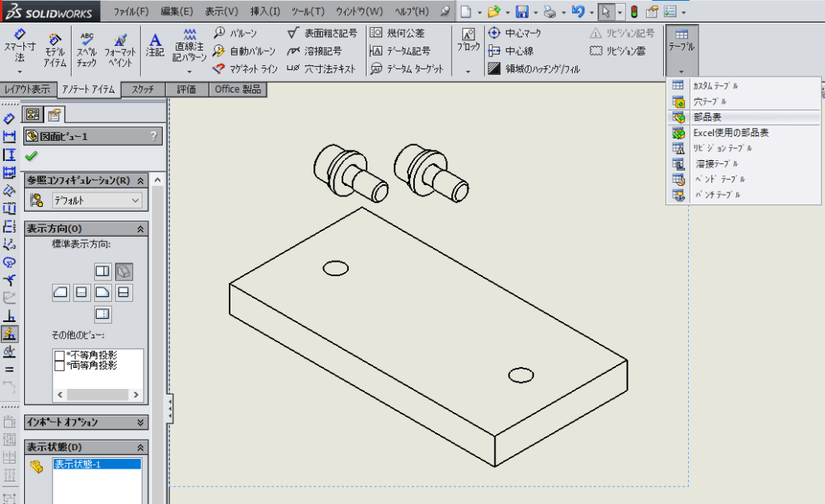Image resolution: width=825 pixels, height=504 pixels.
Task: Collapse the 表示方向 section
Action: 141,229
